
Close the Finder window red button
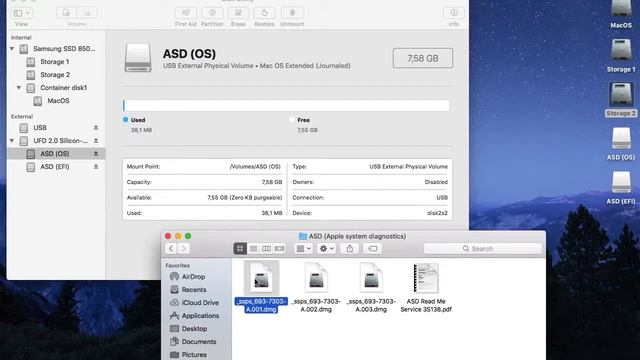[168, 236]
